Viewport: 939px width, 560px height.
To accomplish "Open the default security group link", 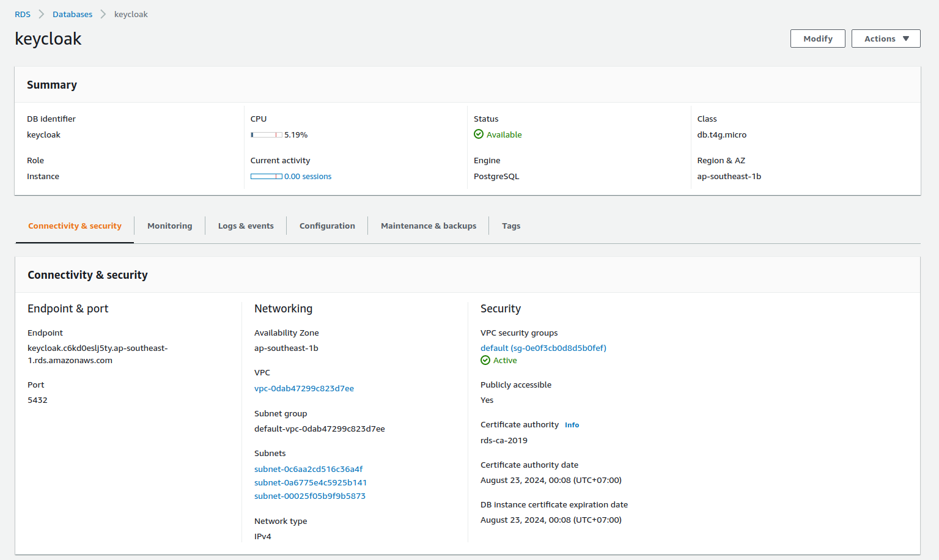I will 543,348.
